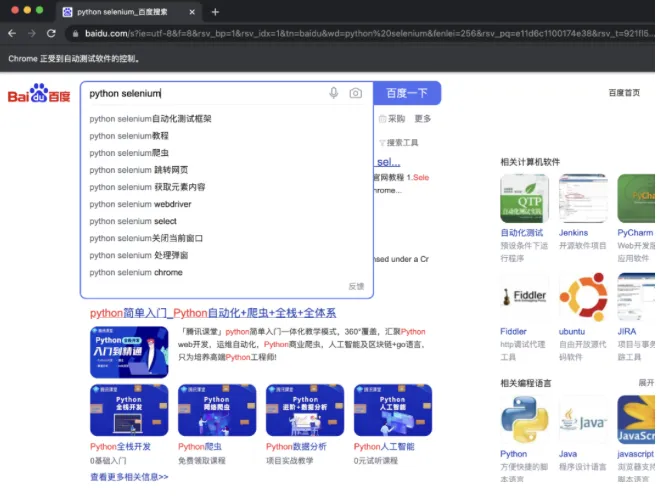658x498 pixels.
Task: Open the Java text link
Action: (x=568, y=454)
